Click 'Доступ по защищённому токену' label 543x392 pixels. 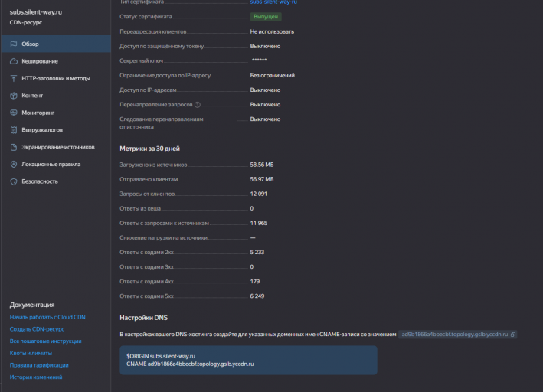[162, 47]
